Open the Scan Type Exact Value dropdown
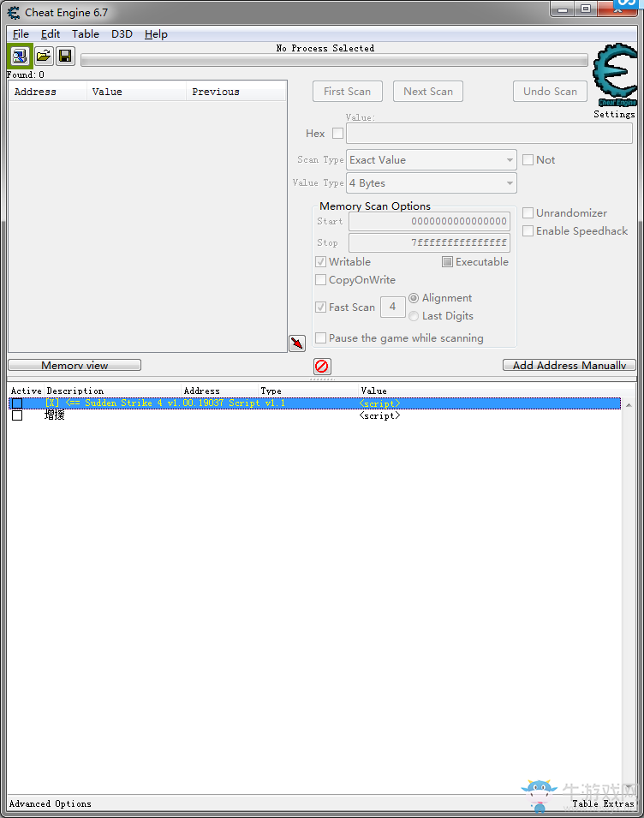This screenshot has width=644, height=818. pyautogui.click(x=432, y=159)
